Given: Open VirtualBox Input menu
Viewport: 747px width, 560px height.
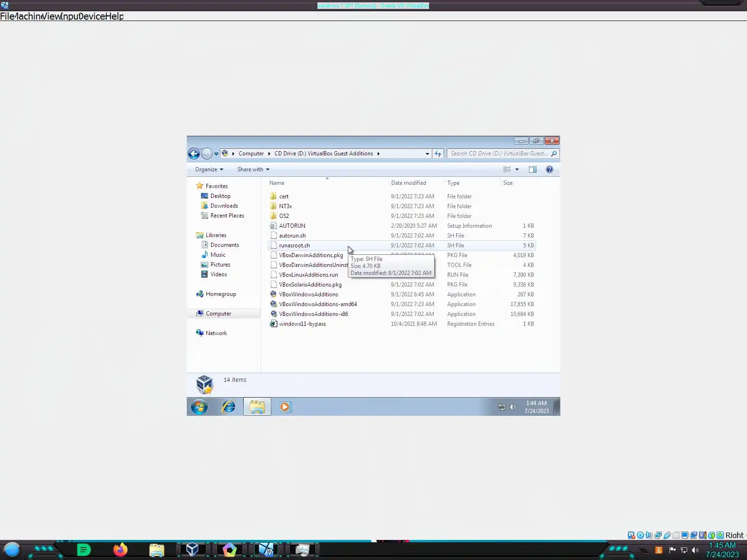Looking at the screenshot, I should coord(70,16).
